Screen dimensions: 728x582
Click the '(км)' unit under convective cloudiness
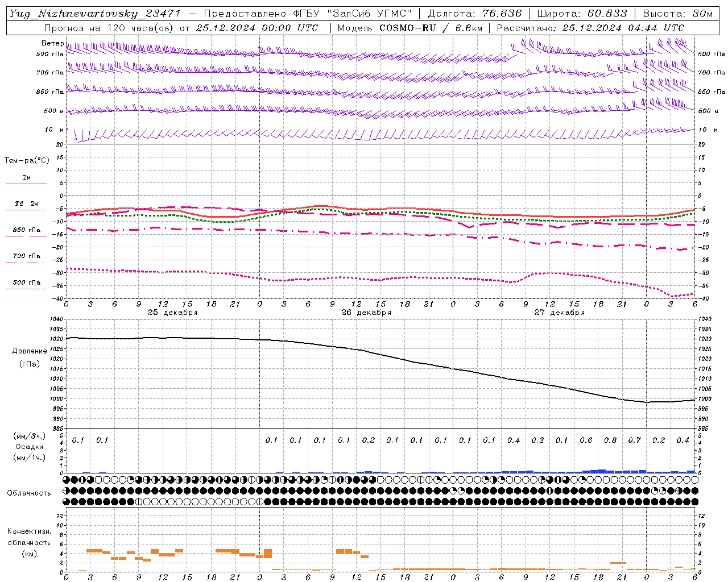click(29, 554)
